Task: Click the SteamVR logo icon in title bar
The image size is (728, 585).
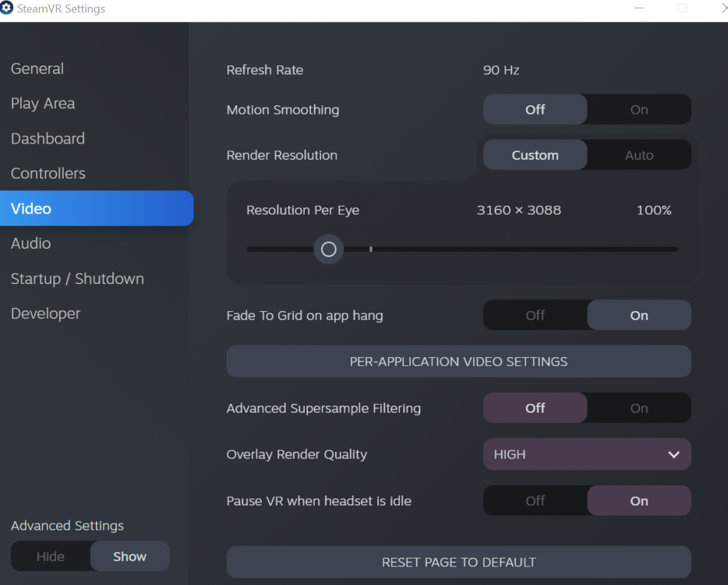Action: (7, 9)
